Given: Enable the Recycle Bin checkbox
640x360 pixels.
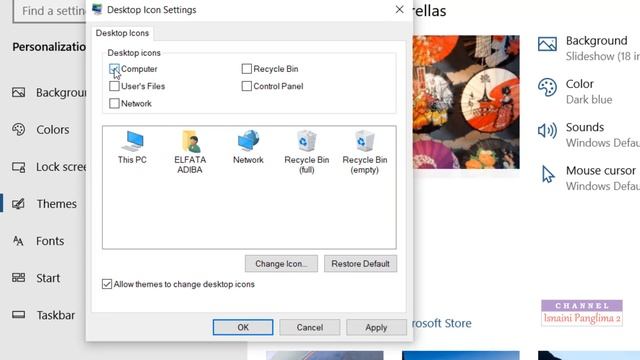Looking at the screenshot, I should (x=247, y=69).
